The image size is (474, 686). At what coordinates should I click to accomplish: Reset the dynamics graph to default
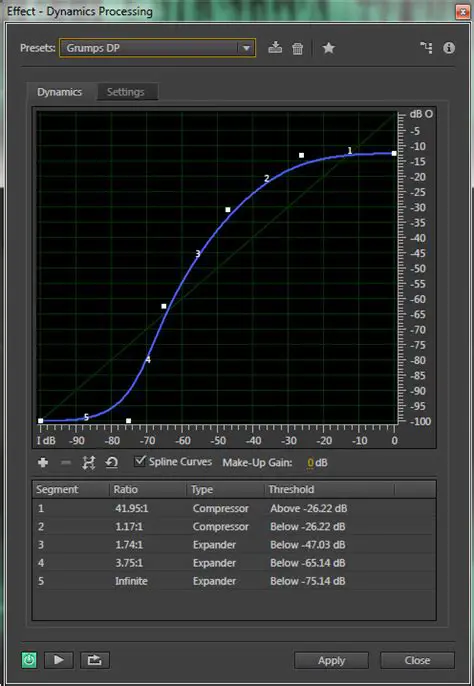coord(112,462)
